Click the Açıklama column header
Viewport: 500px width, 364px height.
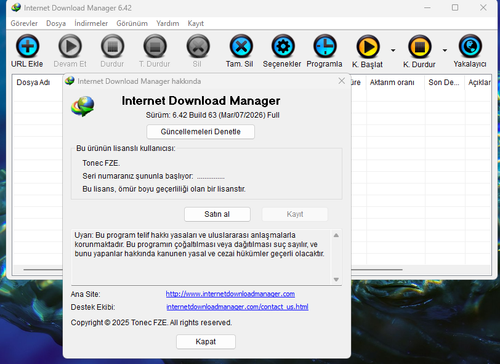tap(479, 82)
